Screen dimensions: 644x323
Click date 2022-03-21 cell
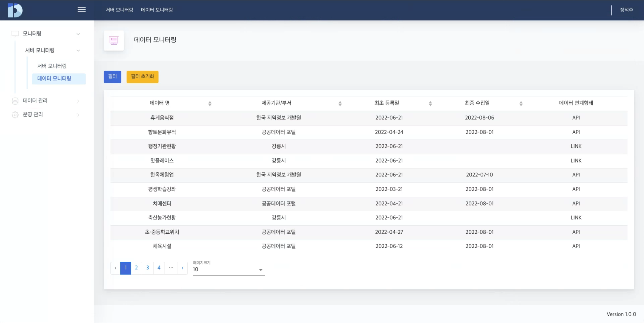tap(389, 189)
